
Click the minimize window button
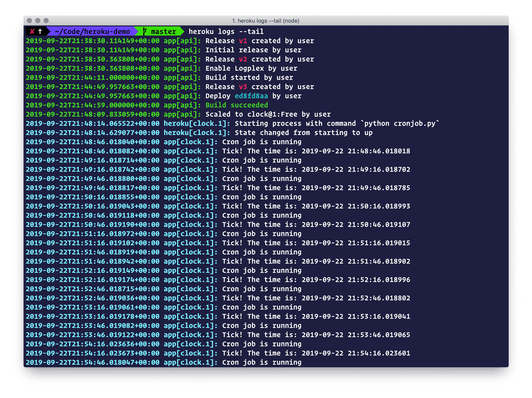point(38,21)
